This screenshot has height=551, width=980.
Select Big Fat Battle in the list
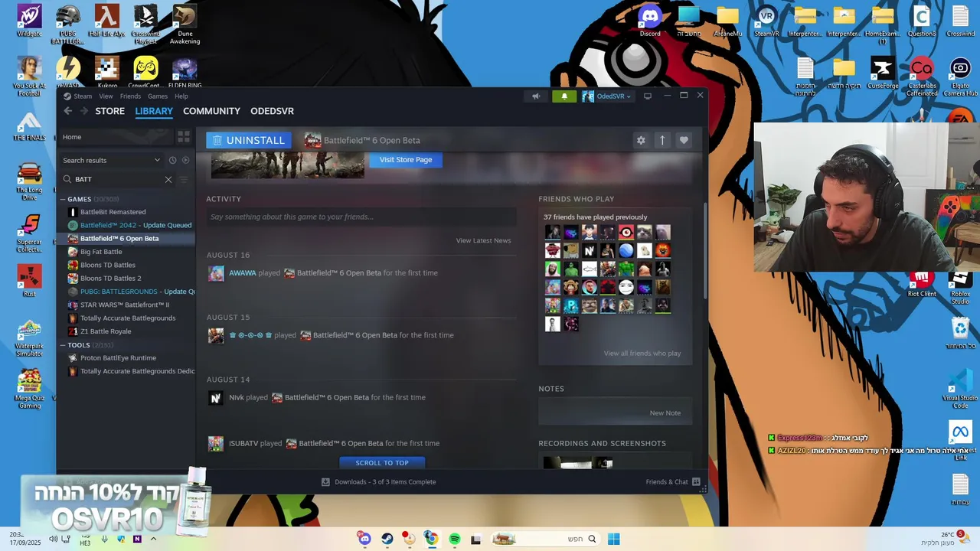(x=101, y=252)
